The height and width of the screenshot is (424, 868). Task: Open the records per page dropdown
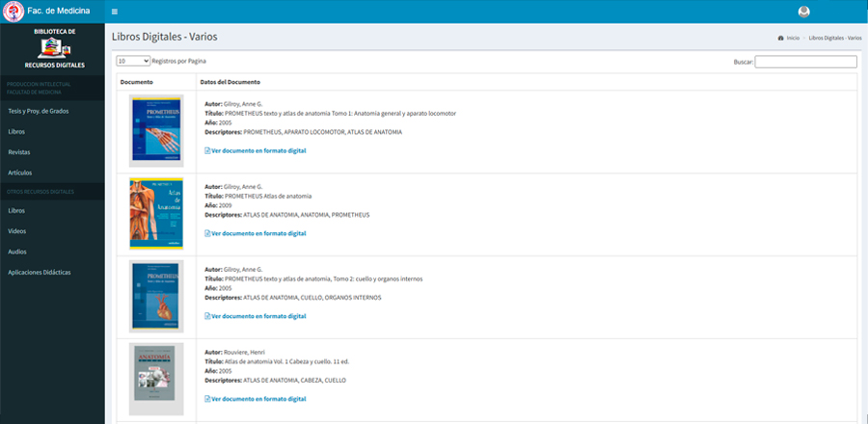click(133, 61)
